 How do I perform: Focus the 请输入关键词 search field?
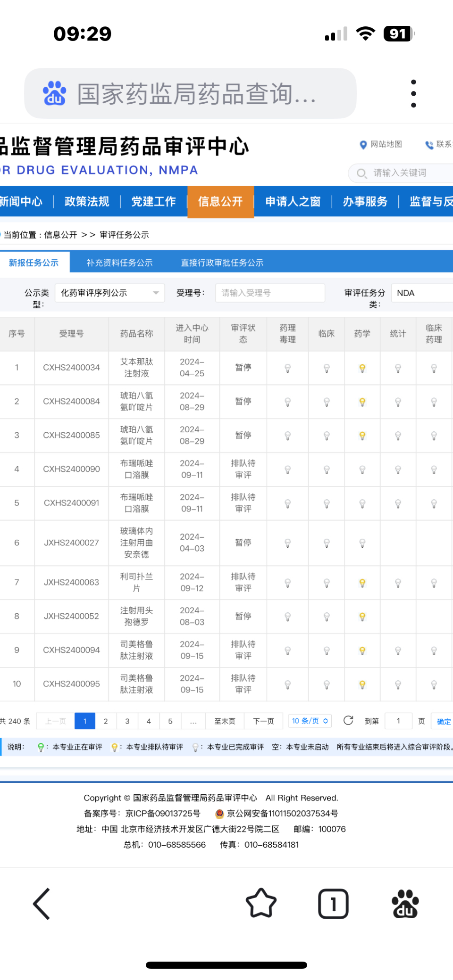(x=401, y=173)
